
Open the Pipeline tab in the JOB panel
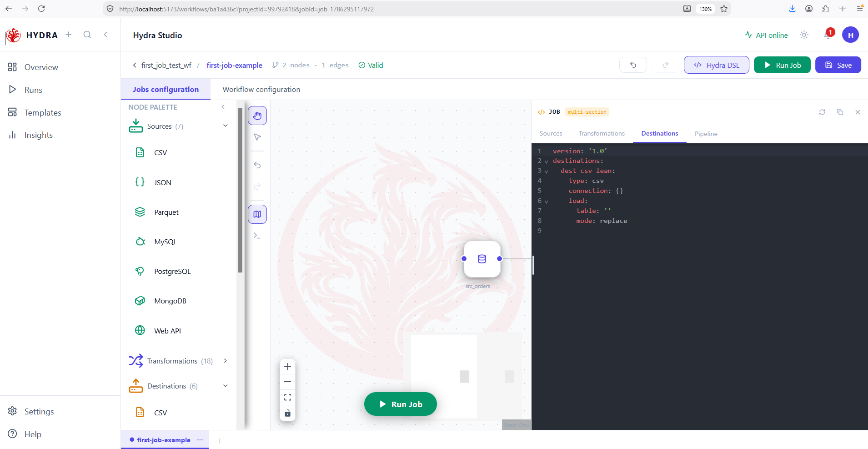click(x=706, y=134)
